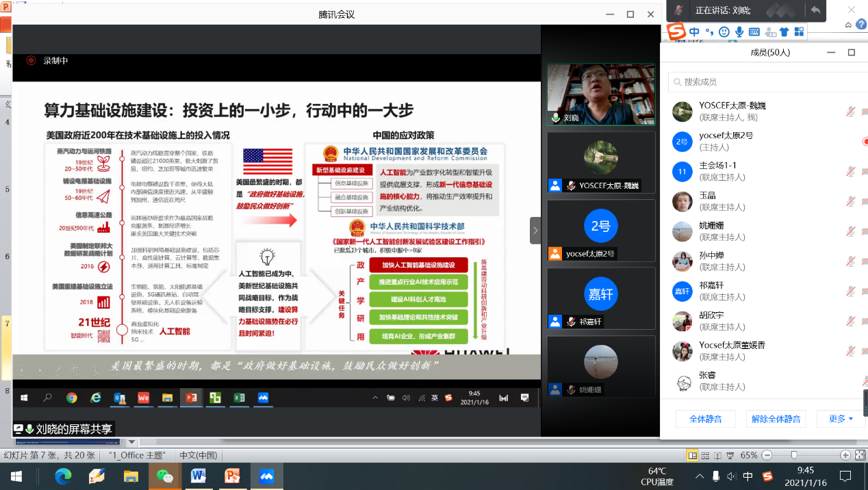Open Sogou soft keyboard icon

pyautogui.click(x=754, y=31)
